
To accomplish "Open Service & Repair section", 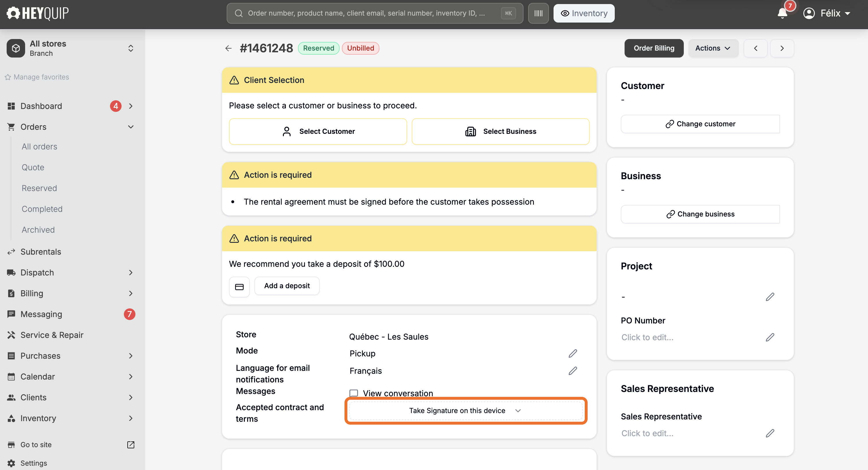I will pos(52,335).
